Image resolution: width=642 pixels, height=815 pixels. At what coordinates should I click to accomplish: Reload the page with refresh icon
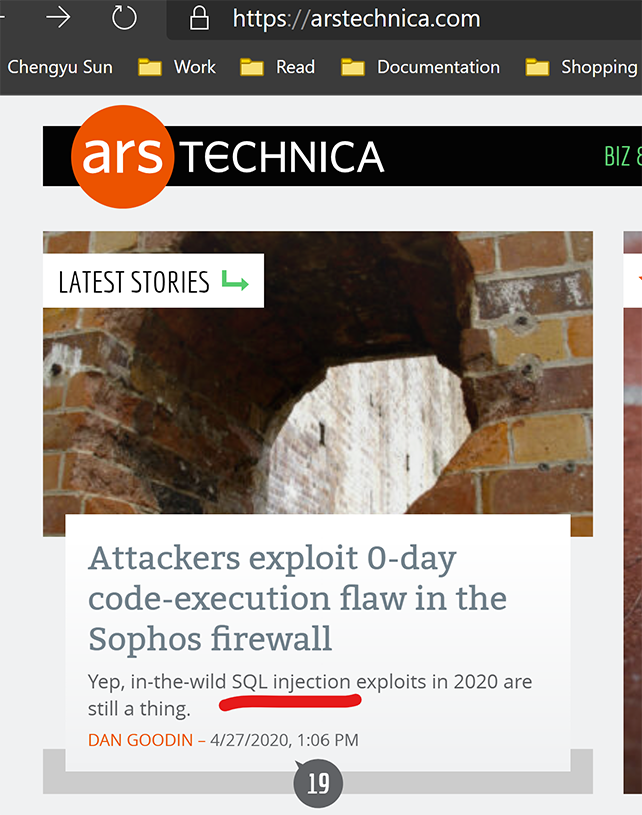(124, 18)
